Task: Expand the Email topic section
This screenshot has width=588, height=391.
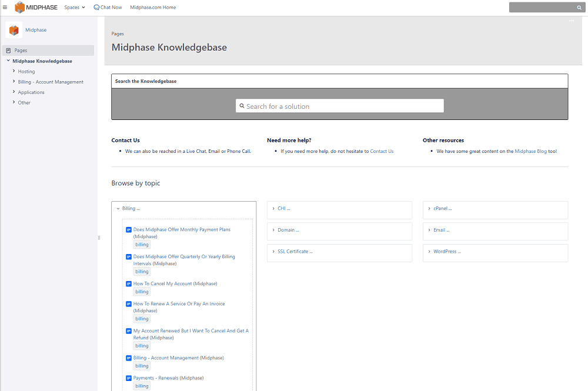Action: click(x=429, y=230)
